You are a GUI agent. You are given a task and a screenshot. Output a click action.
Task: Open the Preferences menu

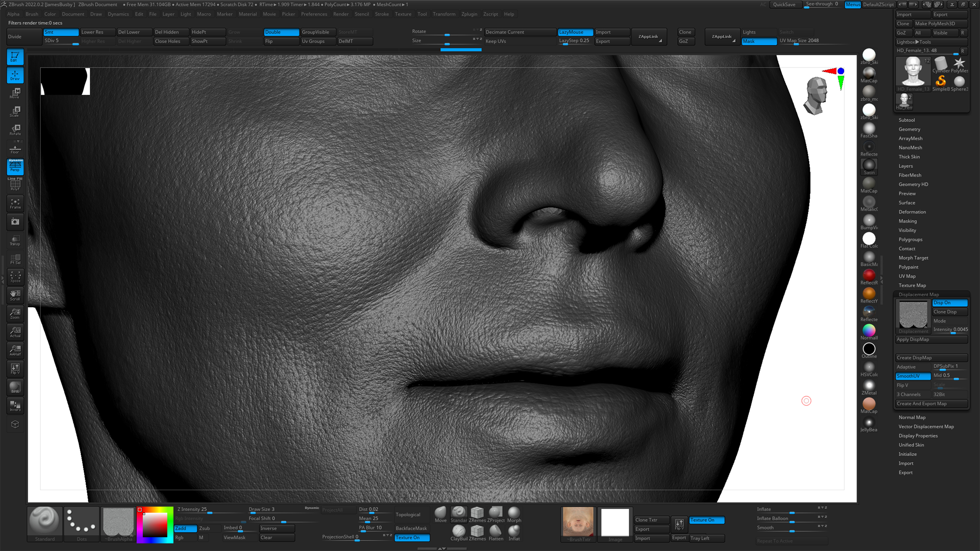tap(314, 14)
